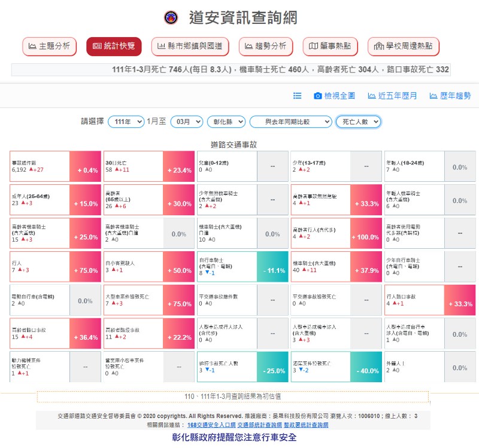Open the 與去年同期比較 comparison dropdown
Image resolution: width=479 pixels, height=448 pixels.
pos(290,122)
